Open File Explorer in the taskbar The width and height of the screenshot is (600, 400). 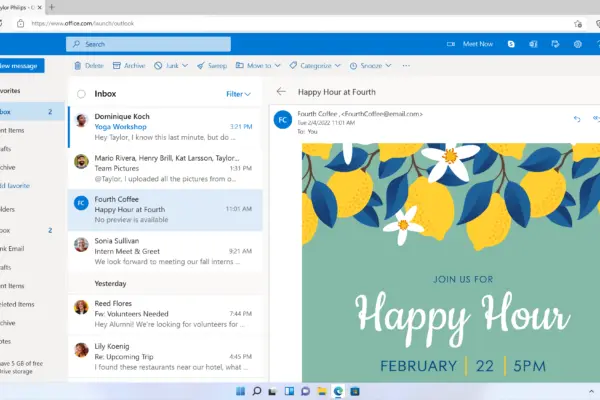(x=322, y=391)
